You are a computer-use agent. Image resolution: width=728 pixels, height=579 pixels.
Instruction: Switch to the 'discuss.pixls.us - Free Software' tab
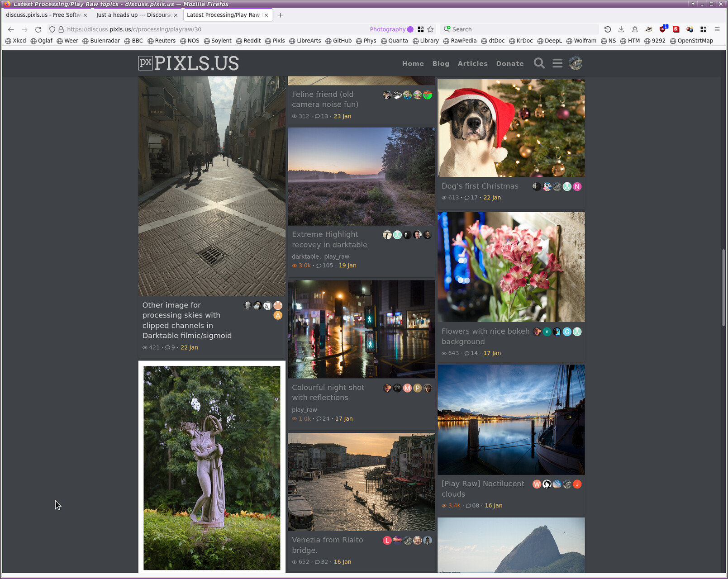pyautogui.click(x=43, y=15)
